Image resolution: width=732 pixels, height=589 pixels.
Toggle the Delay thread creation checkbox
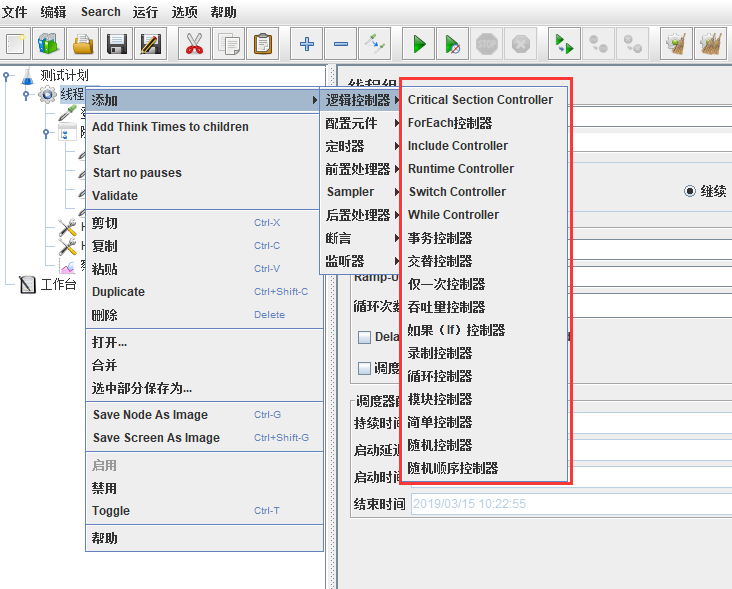365,337
